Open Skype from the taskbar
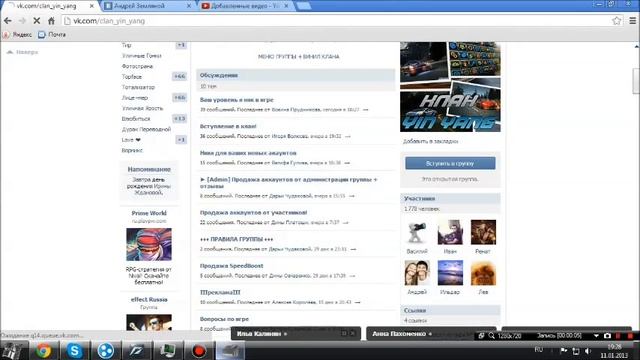This screenshot has width=640, height=360. click(74, 351)
